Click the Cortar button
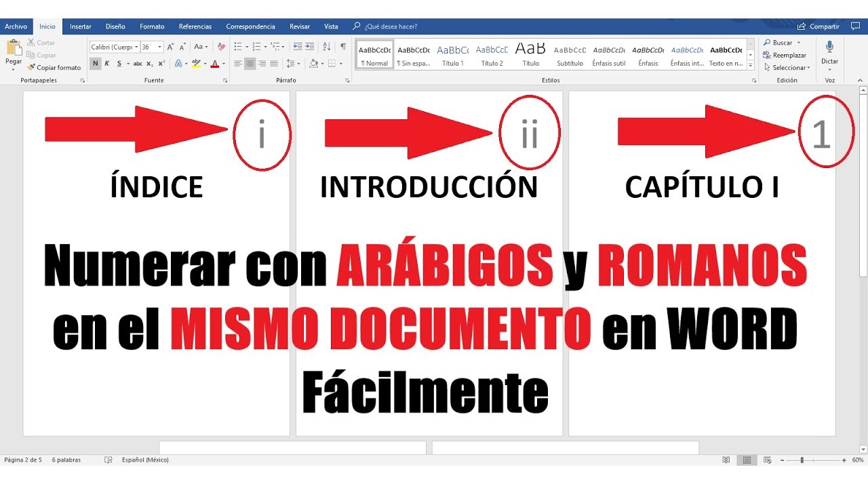 tap(41, 43)
